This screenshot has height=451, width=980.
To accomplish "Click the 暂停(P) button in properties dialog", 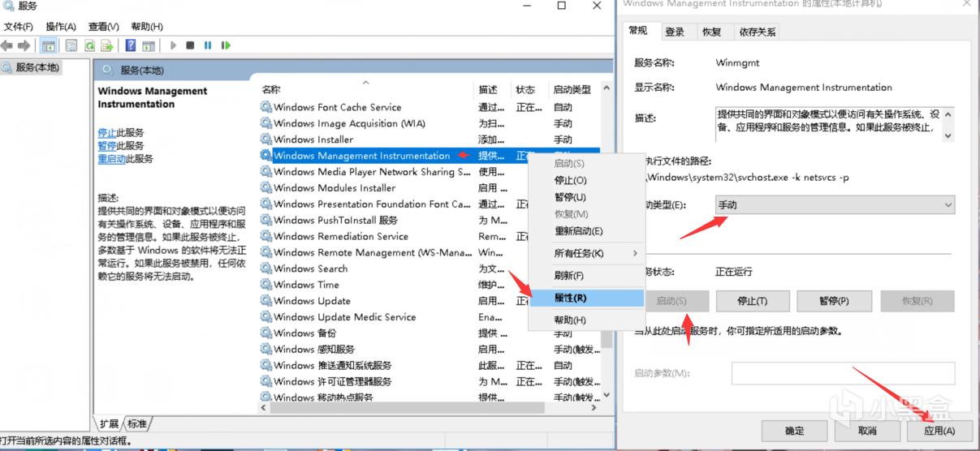I will pos(834,301).
